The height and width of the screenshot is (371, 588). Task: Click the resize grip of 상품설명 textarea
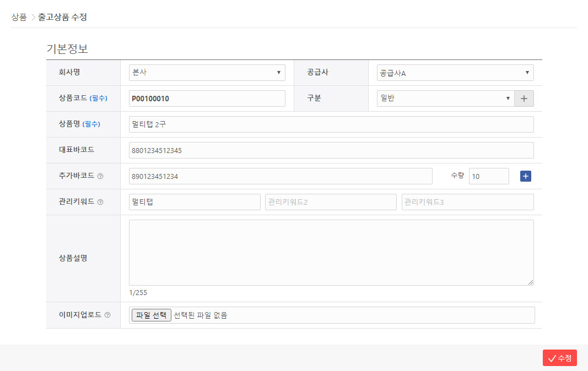click(x=531, y=283)
